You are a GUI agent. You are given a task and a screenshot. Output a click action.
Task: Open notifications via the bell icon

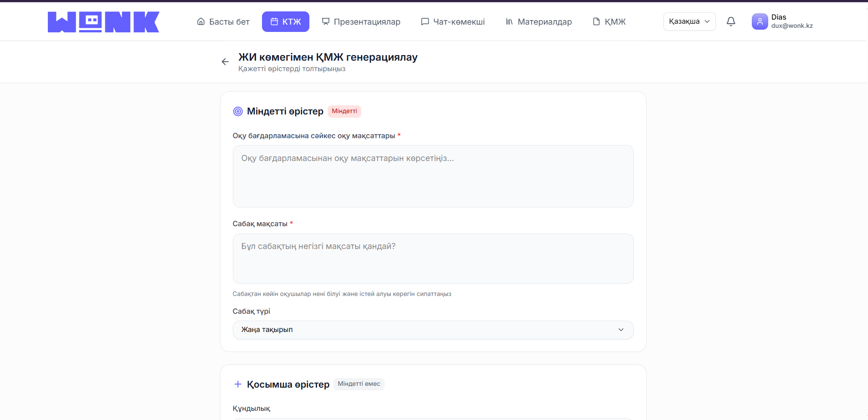pos(731,21)
